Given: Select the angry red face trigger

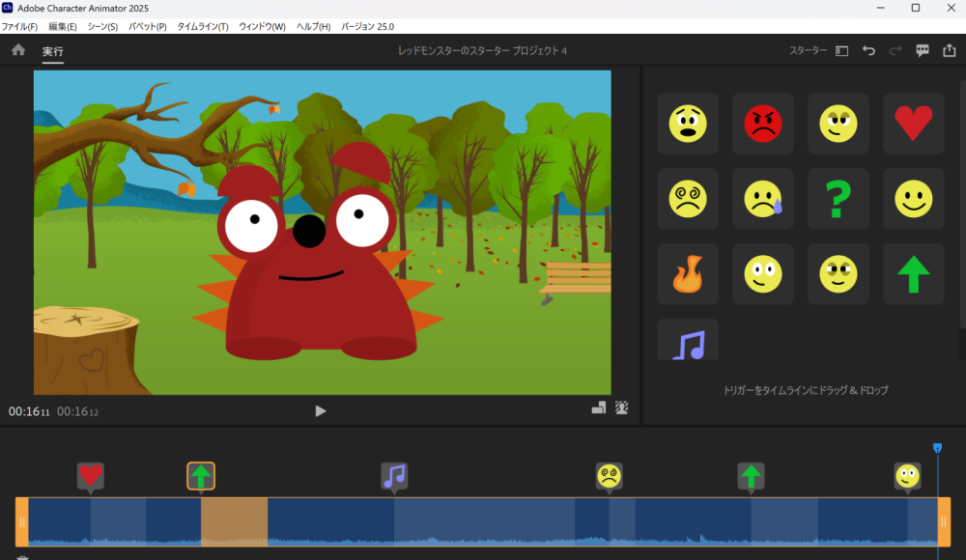Looking at the screenshot, I should click(x=763, y=124).
